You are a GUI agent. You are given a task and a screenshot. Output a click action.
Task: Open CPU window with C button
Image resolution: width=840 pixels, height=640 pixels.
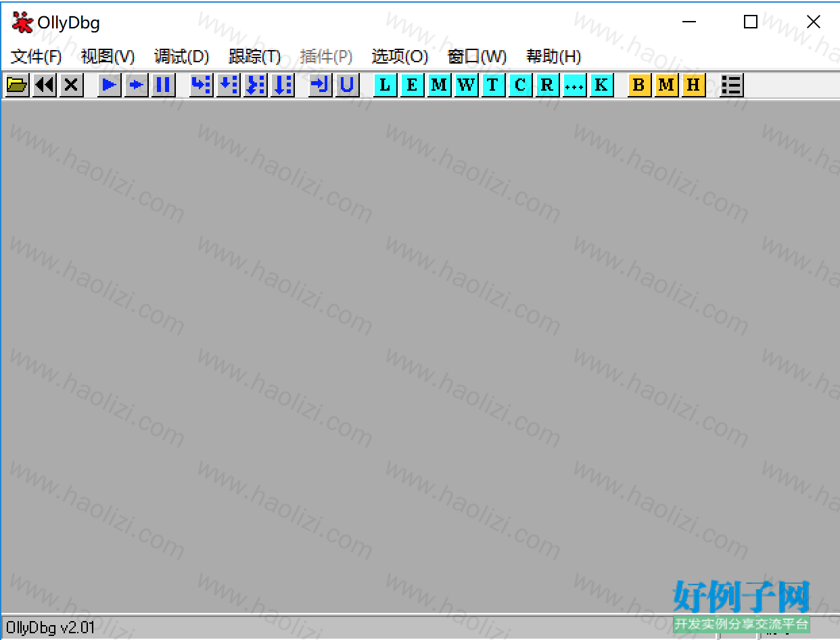(x=521, y=85)
